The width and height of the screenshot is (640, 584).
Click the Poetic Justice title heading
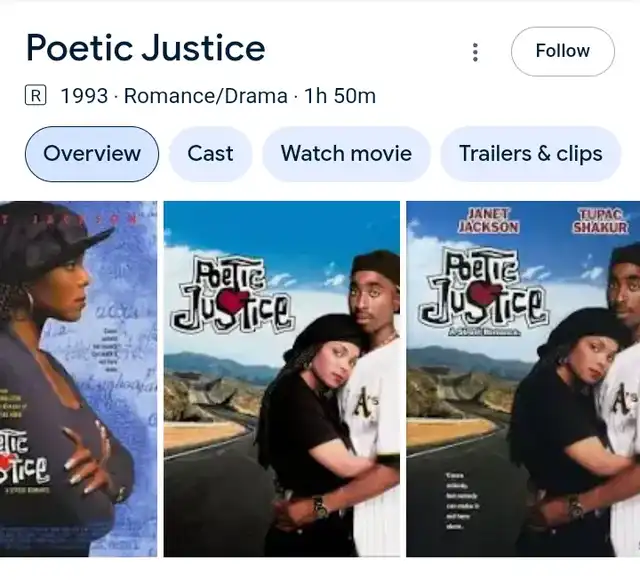(x=146, y=48)
